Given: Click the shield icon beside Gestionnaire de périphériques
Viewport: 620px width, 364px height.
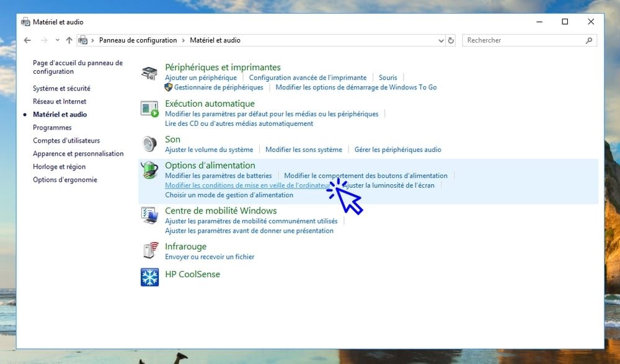Looking at the screenshot, I should [169, 87].
